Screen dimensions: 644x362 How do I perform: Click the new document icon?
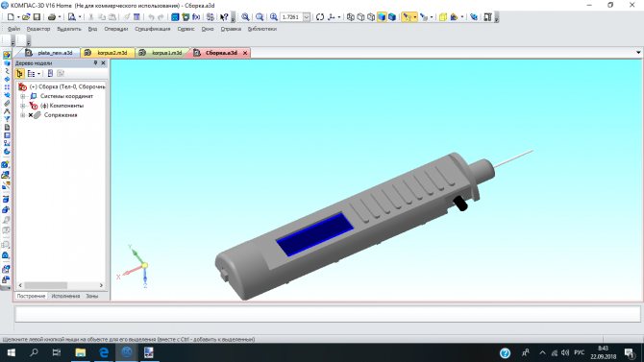tap(11, 17)
